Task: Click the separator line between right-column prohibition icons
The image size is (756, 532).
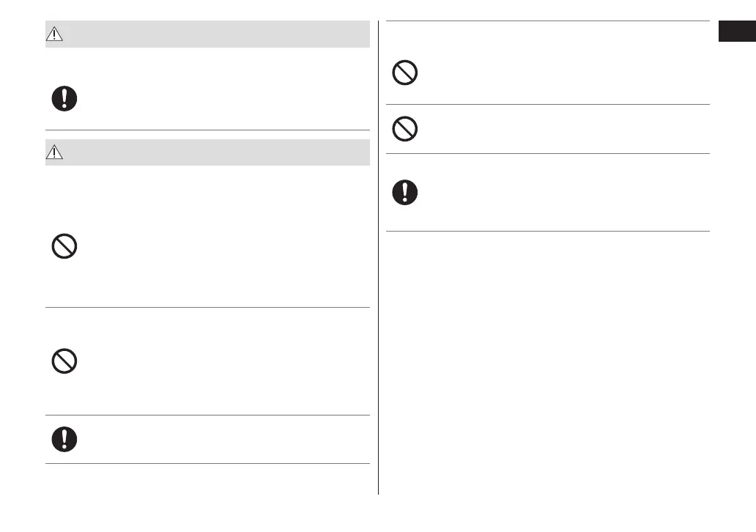Action: [x=548, y=104]
